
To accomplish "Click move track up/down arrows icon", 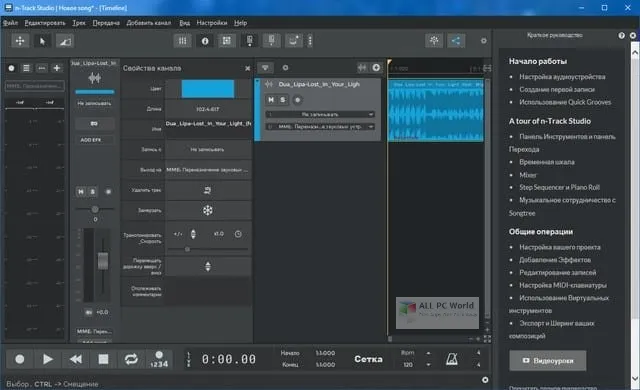I will 208,266.
